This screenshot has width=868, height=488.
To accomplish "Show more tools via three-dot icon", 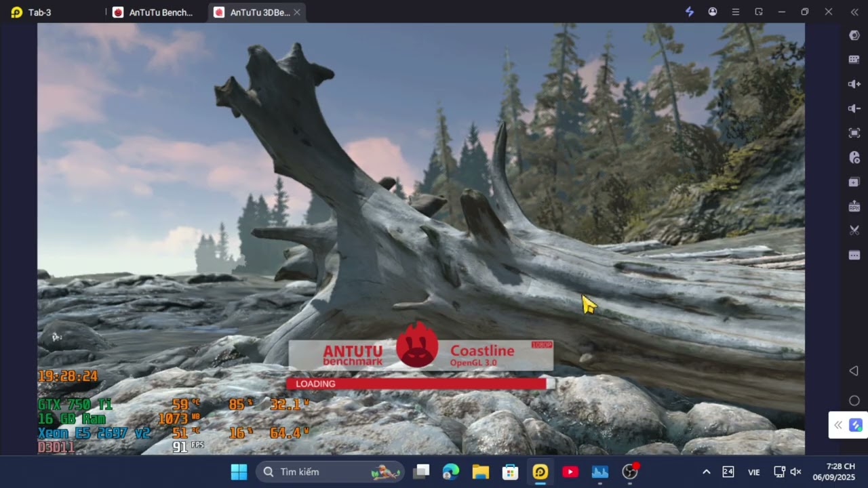I will 854,255.
